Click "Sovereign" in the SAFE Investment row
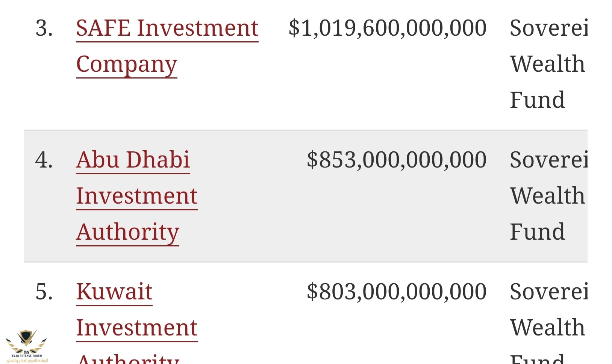 pos(548,28)
